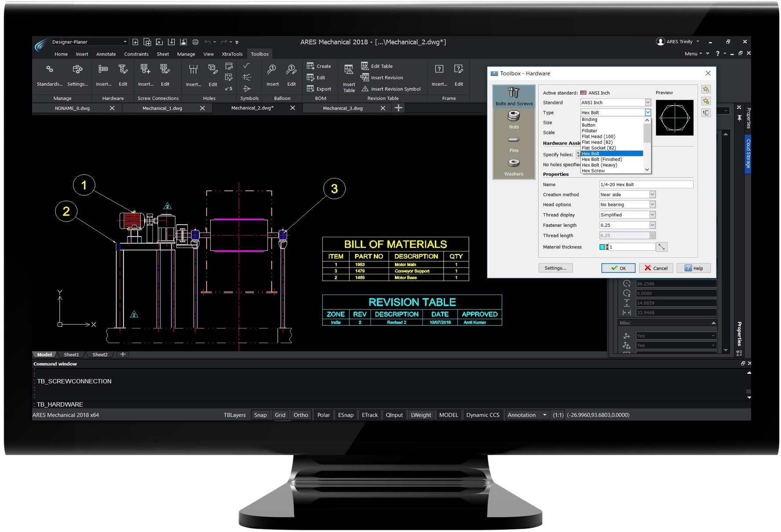This screenshot has width=781, height=532.
Task: Click TBLayers in status bar
Action: pyautogui.click(x=235, y=415)
